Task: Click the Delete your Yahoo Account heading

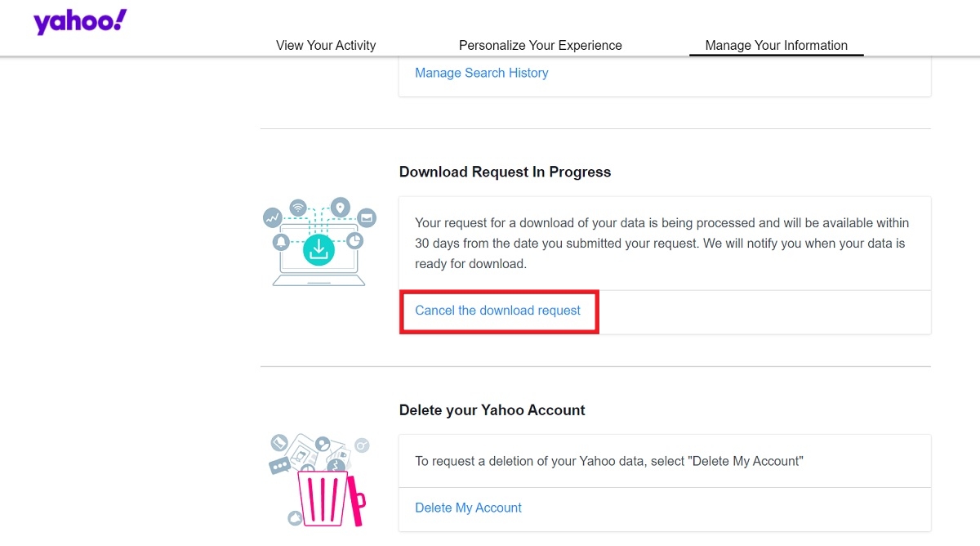Action: (491, 409)
